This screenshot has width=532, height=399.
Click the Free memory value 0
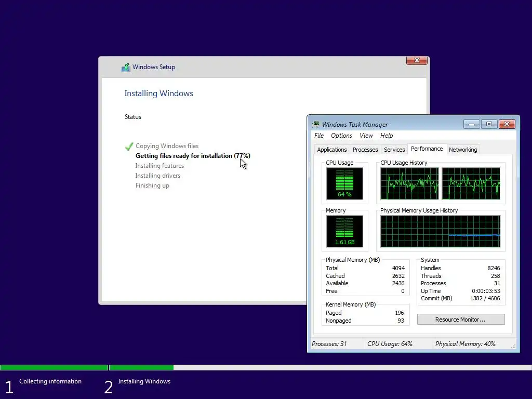[403, 291]
